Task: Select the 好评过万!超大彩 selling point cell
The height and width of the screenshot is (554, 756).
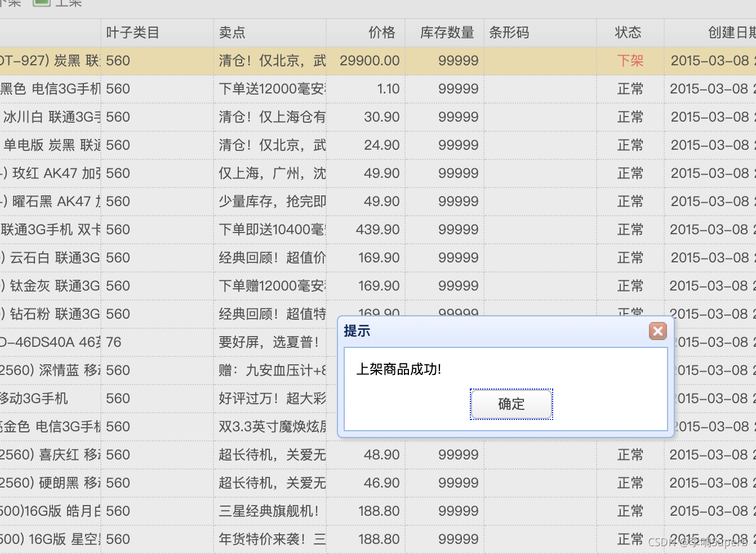Action: [270, 399]
